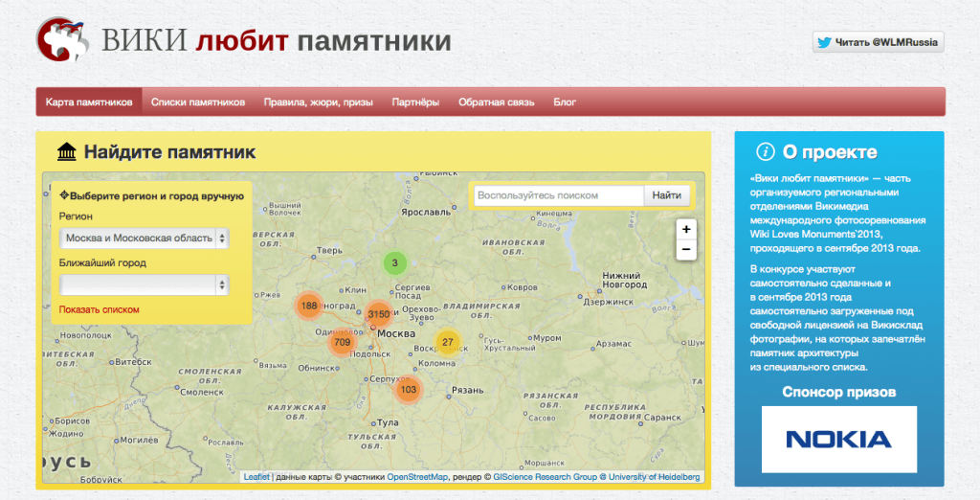Click the Nokia sponsor logo
This screenshot has width=980, height=500.
click(838, 440)
